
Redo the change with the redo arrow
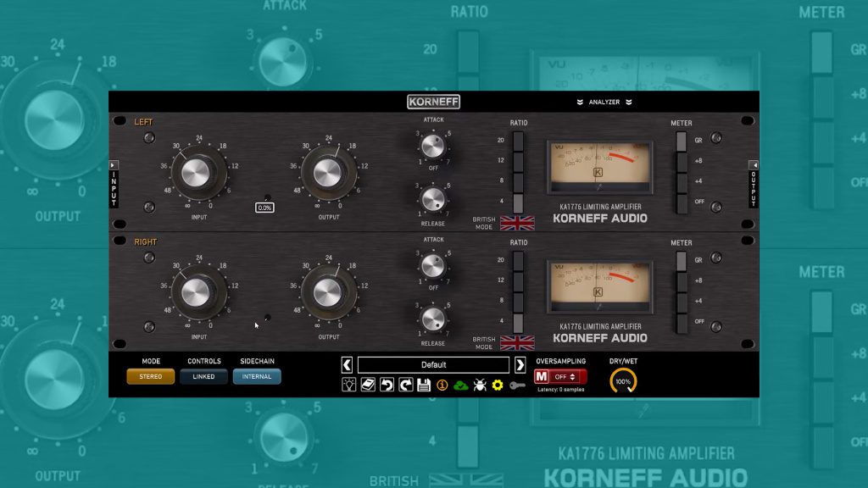(405, 385)
